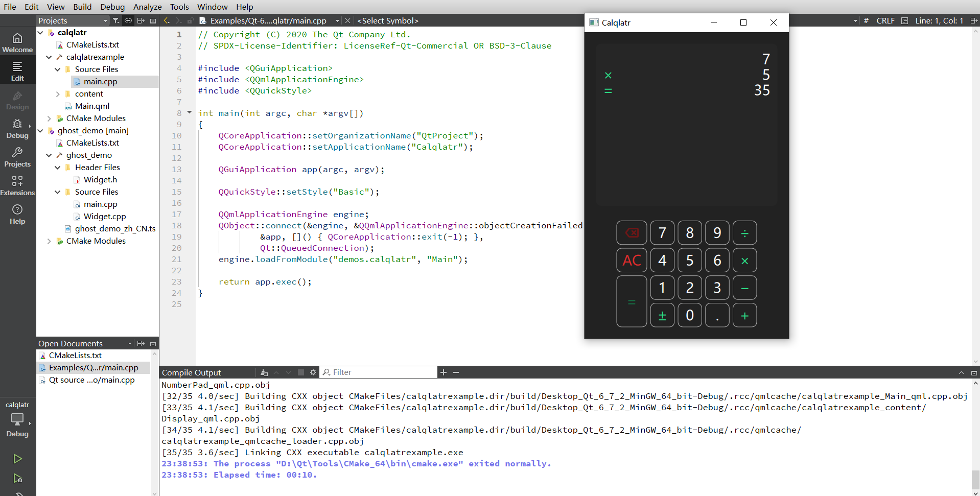Image resolution: width=980 pixels, height=496 pixels.
Task: Click digit 0 key in Calqlatr
Action: point(690,316)
